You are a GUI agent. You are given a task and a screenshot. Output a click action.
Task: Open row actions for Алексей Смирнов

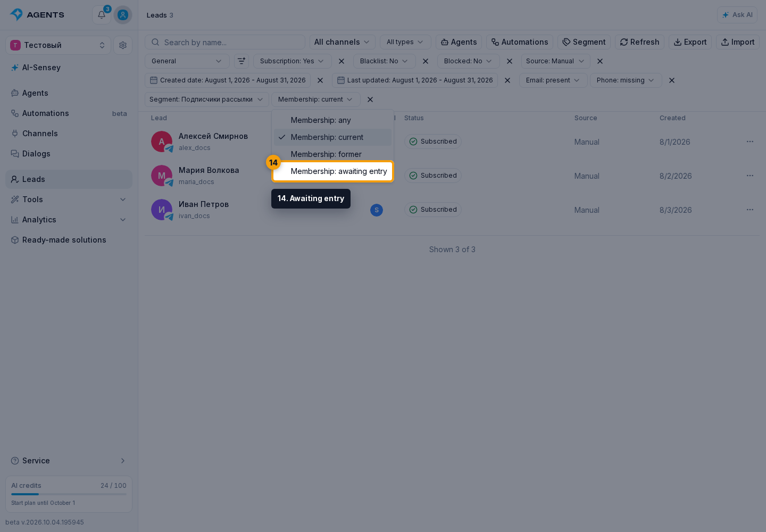click(750, 142)
